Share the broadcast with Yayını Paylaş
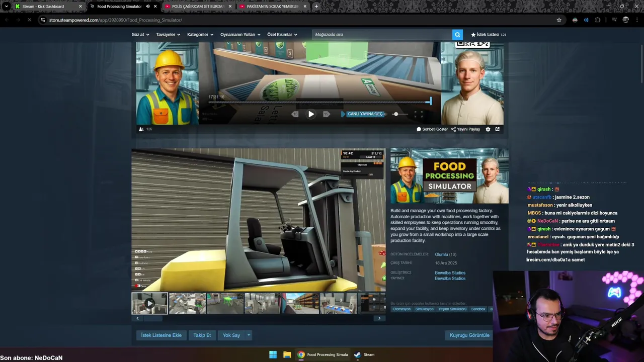Image resolution: width=644 pixels, height=362 pixels. (x=465, y=129)
